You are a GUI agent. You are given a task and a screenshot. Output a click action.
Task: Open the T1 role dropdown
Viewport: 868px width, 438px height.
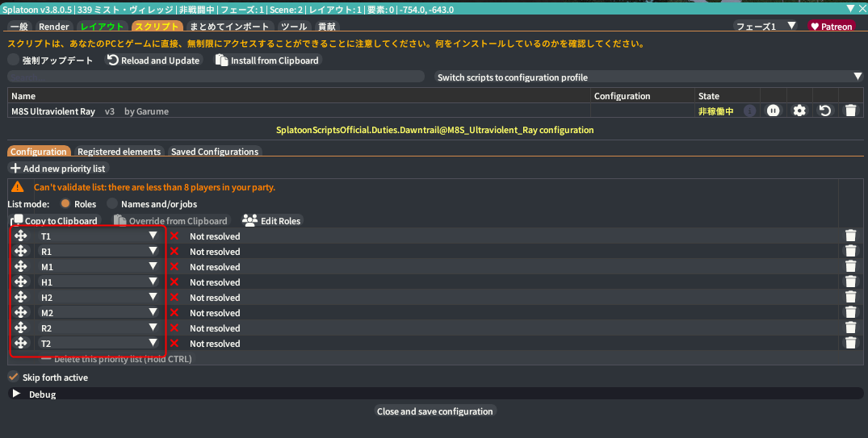98,236
